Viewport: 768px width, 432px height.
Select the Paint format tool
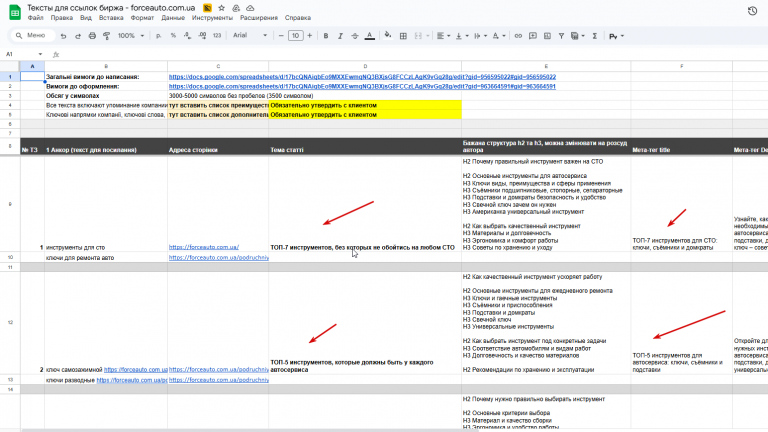point(106,36)
